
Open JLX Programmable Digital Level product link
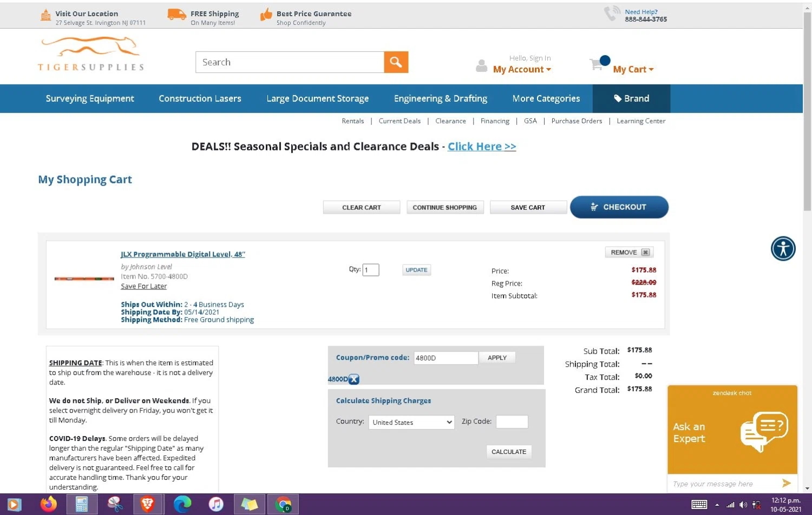(183, 254)
